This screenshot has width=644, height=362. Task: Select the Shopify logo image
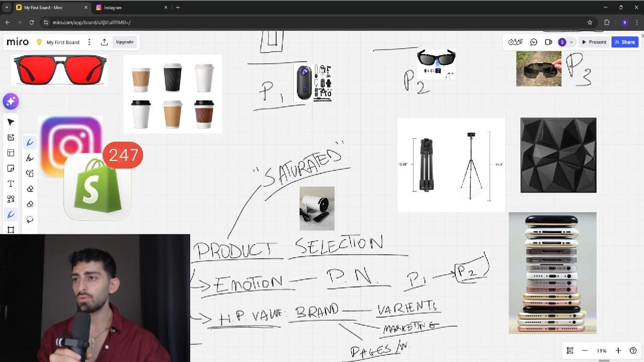98,186
